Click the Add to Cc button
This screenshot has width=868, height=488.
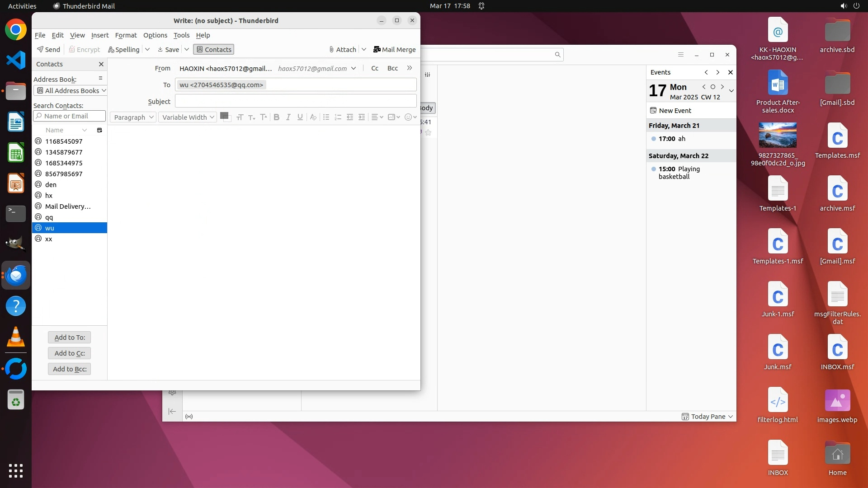click(x=70, y=353)
